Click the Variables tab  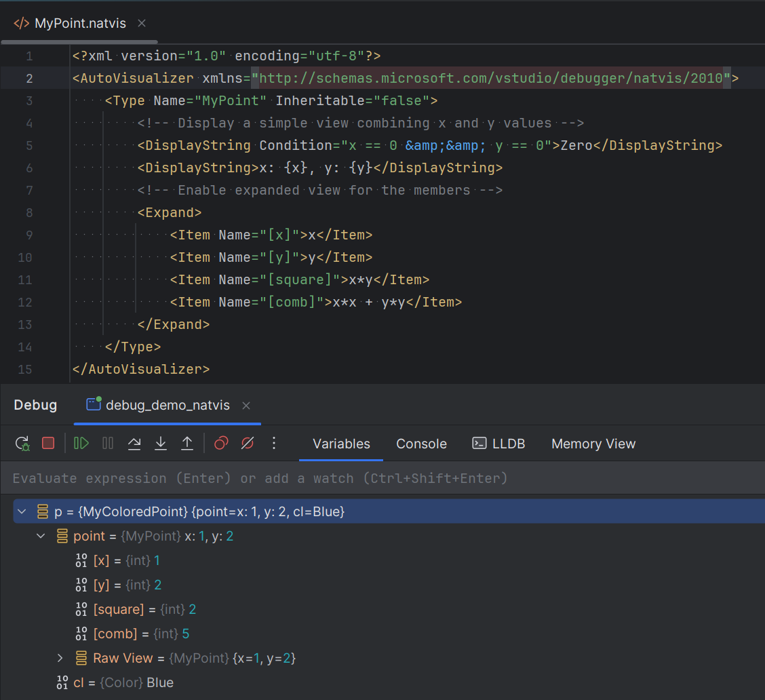point(340,444)
